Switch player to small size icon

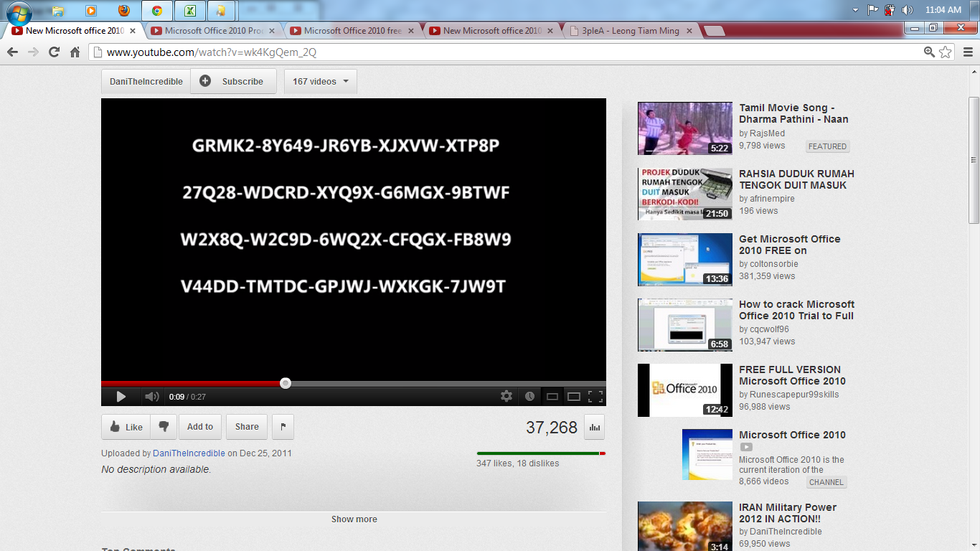[x=552, y=396]
